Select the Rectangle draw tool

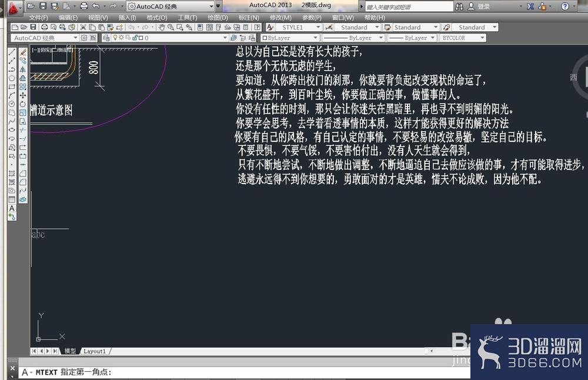(x=12, y=86)
